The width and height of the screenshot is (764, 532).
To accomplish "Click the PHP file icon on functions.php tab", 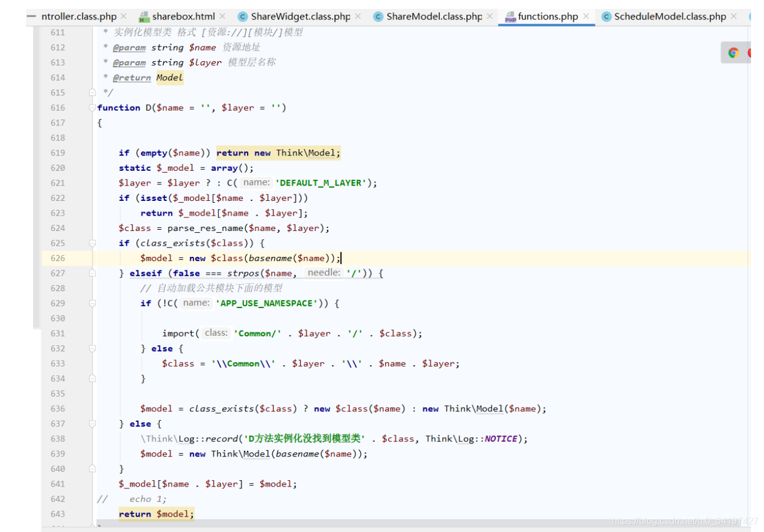I will [x=510, y=17].
